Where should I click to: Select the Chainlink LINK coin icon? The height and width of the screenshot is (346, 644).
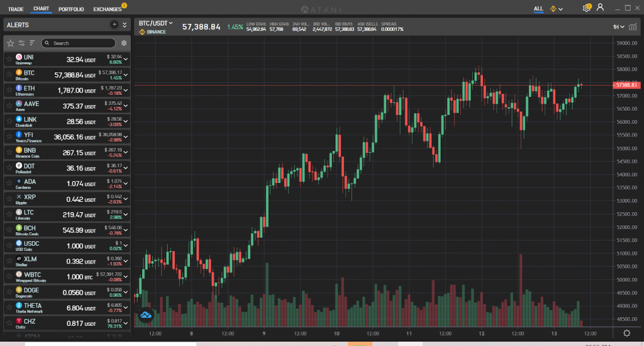click(x=19, y=119)
